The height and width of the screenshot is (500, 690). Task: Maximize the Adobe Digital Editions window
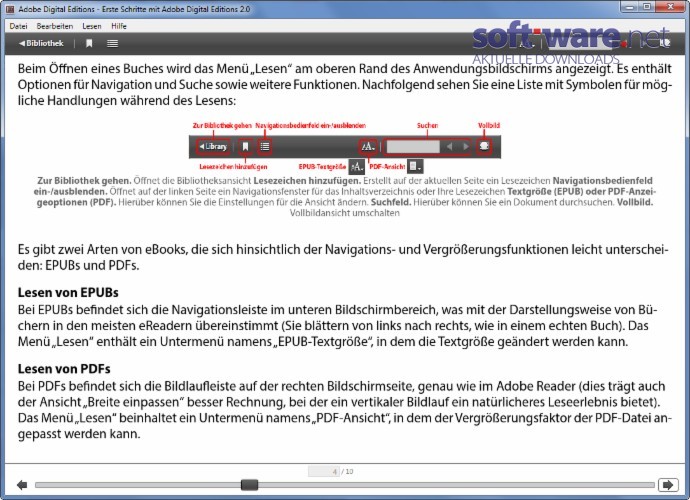click(x=647, y=7)
